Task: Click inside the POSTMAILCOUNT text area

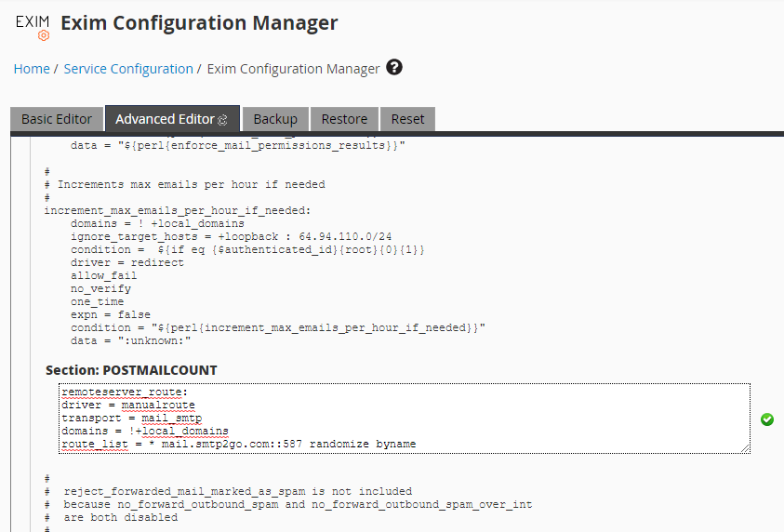Action: pyautogui.click(x=404, y=419)
